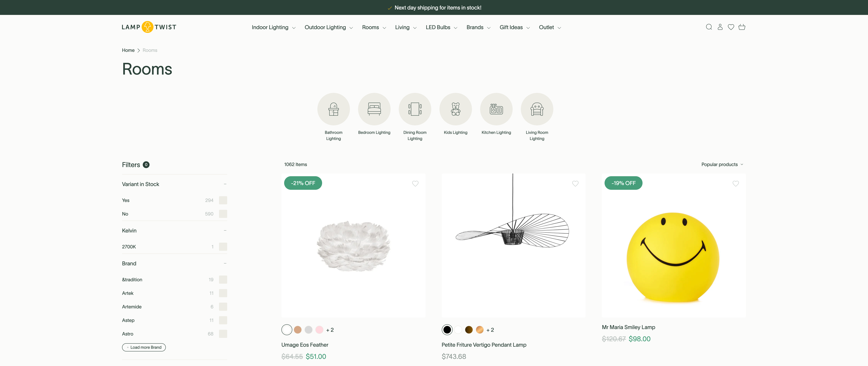Select the pink swatch on Umage Eos Feather
Image resolution: width=868 pixels, height=366 pixels.
[x=319, y=330]
